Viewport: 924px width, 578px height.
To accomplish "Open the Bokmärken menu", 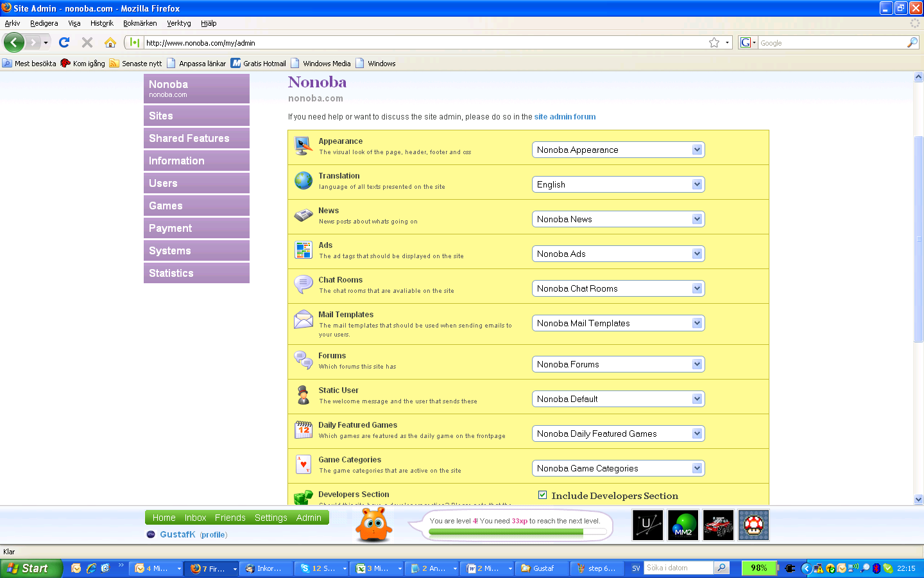I will pyautogui.click(x=140, y=23).
